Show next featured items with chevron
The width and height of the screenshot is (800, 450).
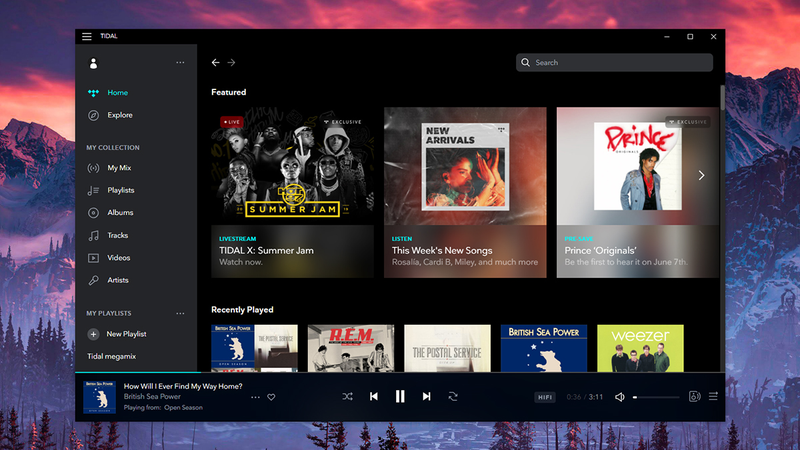click(702, 176)
